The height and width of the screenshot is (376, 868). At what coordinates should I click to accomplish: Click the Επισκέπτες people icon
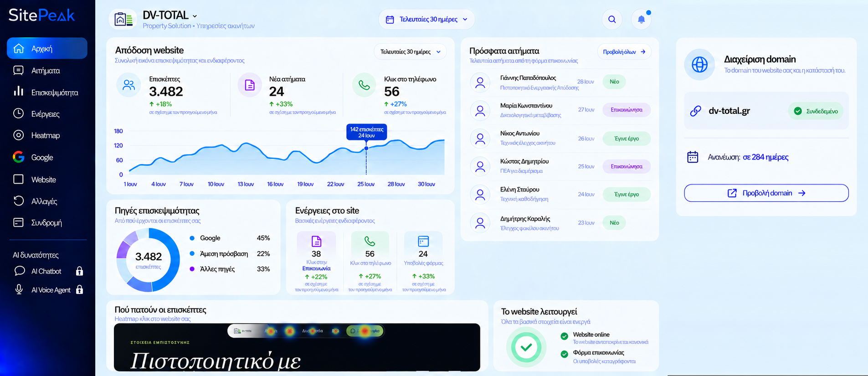coord(129,85)
